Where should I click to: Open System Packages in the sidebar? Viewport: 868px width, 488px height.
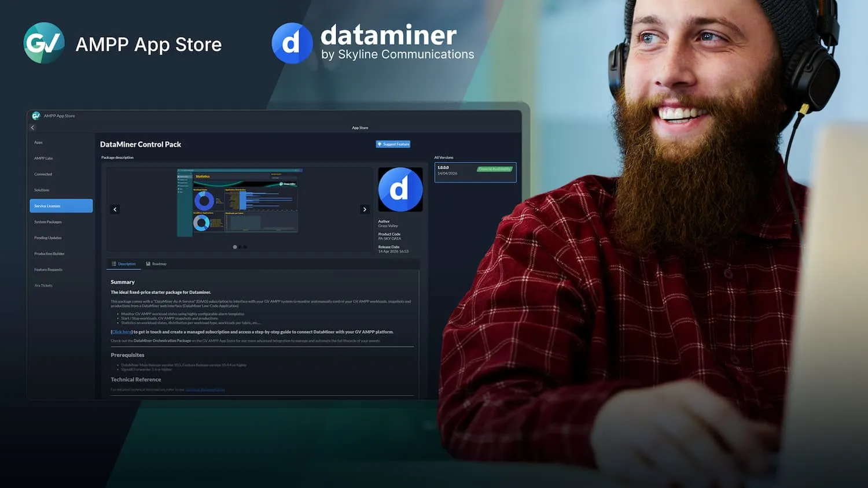[48, 222]
